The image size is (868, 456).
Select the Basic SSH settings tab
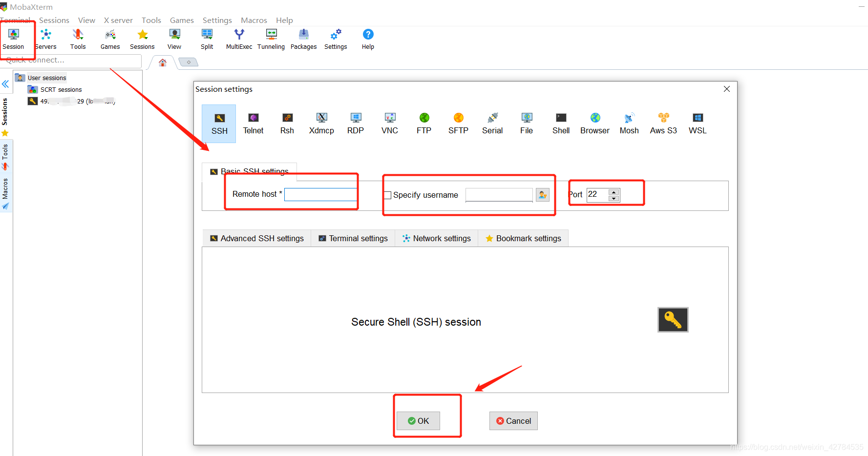(249, 171)
